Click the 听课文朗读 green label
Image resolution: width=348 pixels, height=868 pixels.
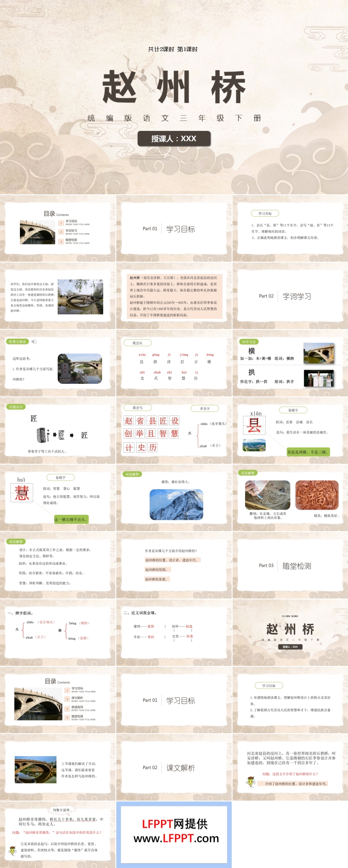pos(17,342)
